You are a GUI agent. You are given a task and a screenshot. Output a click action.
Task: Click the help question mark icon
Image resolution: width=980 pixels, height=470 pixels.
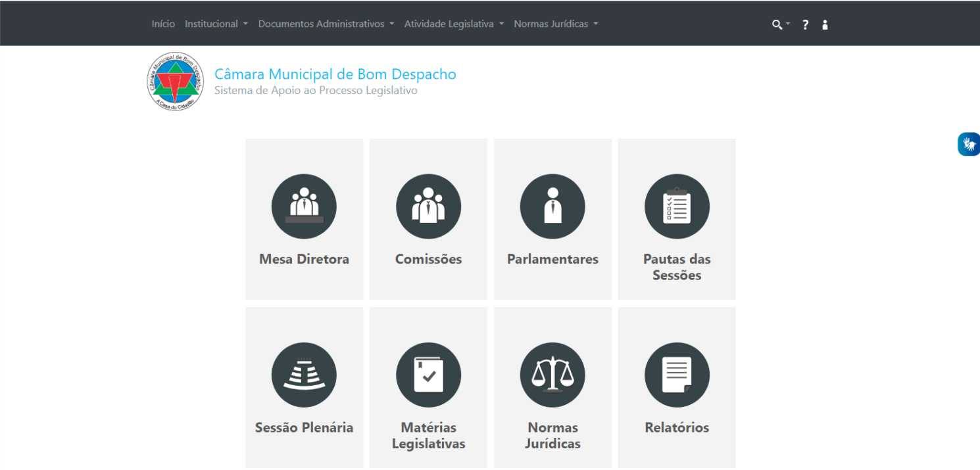pyautogui.click(x=805, y=24)
